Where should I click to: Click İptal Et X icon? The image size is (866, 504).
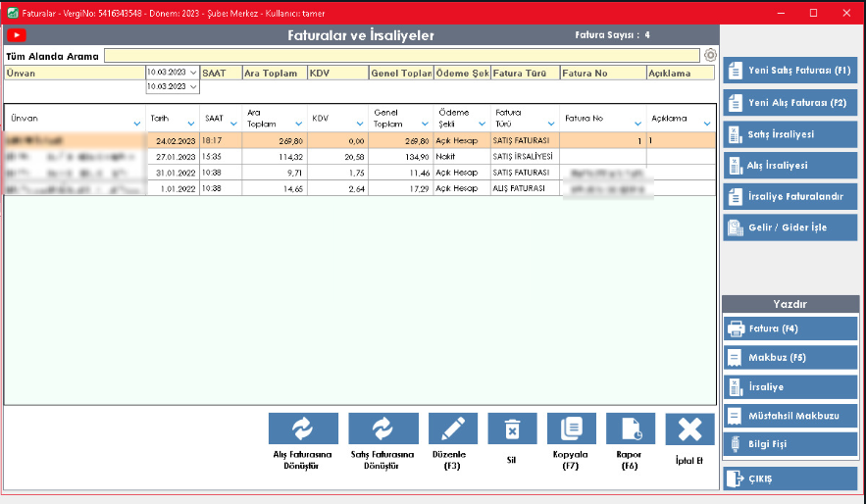(x=689, y=428)
